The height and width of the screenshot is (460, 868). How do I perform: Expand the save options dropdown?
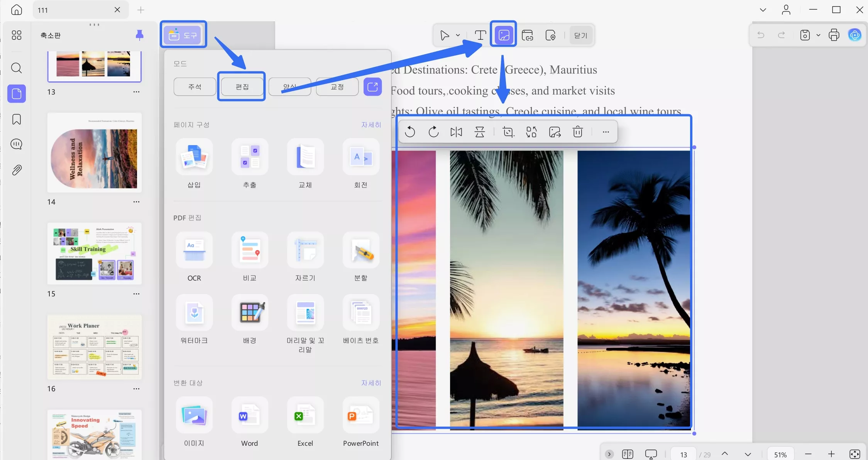818,35
